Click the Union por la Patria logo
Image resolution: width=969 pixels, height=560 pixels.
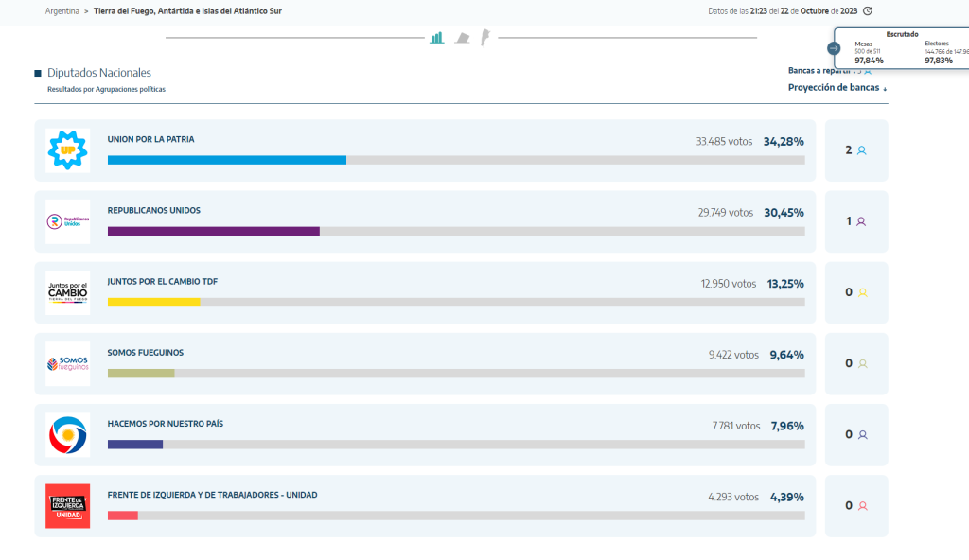click(x=68, y=150)
